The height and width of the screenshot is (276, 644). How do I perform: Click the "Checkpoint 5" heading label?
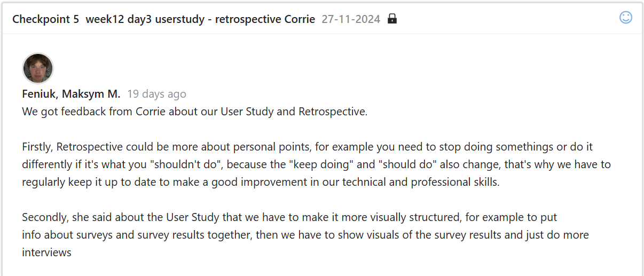[x=45, y=19]
